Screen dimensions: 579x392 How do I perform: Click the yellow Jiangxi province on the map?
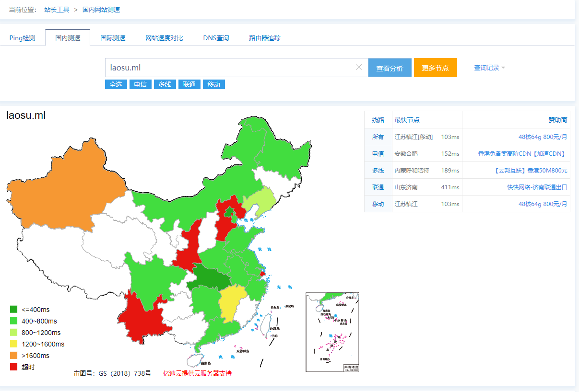tap(231, 303)
